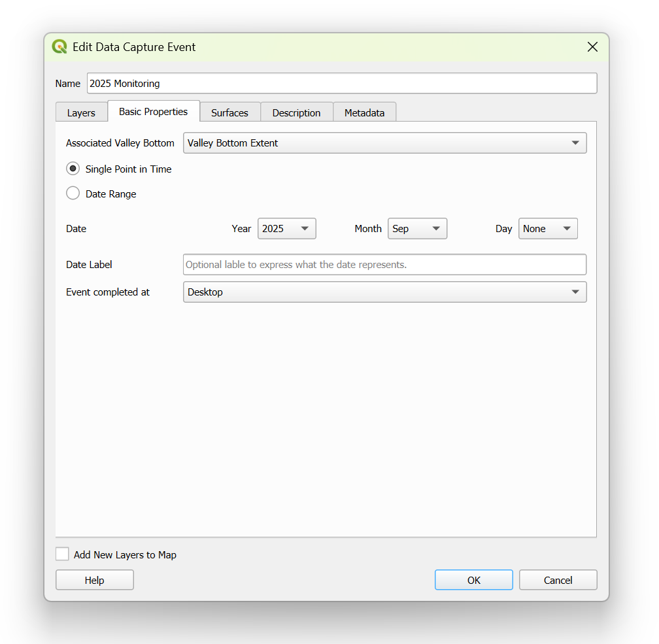Focus the Date Label text field
Image resolution: width=659 pixels, height=644 pixels.
(x=384, y=265)
